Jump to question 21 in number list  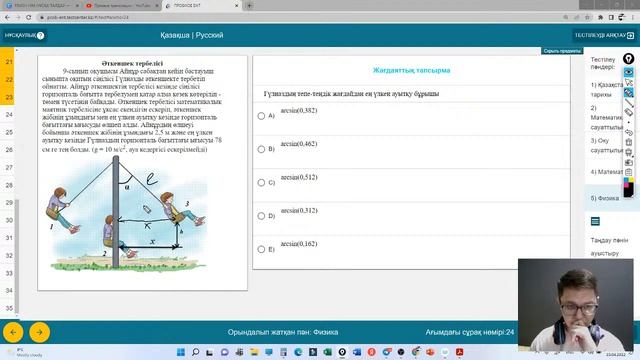(x=9, y=62)
